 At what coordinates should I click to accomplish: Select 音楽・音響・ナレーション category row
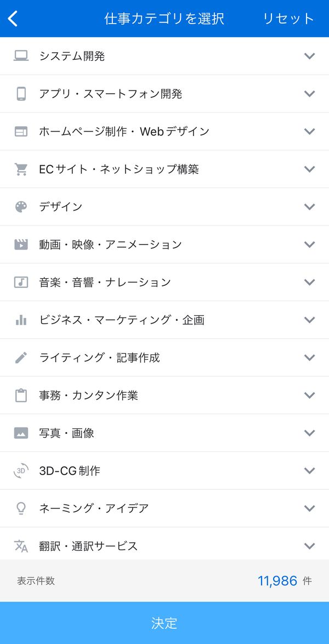[164, 282]
